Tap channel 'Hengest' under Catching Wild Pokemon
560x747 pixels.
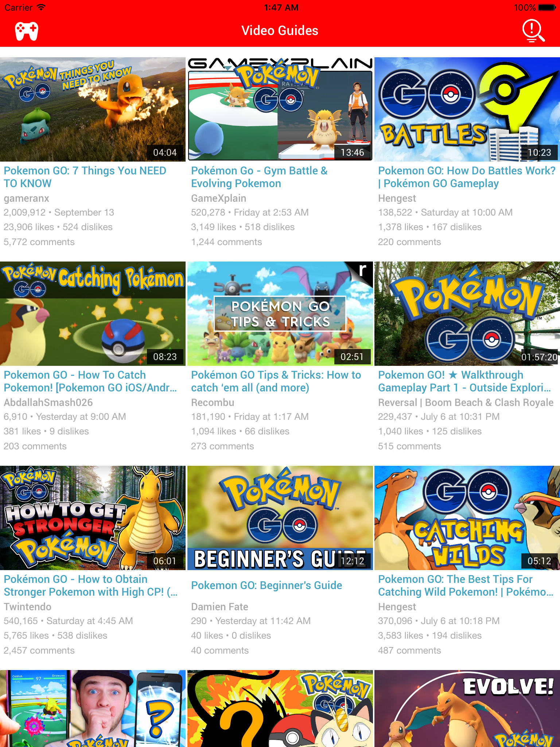(x=397, y=607)
